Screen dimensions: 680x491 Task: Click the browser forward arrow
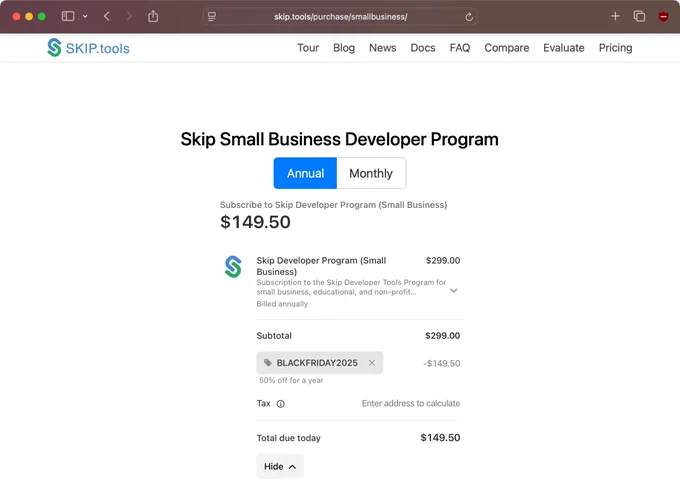[129, 16]
